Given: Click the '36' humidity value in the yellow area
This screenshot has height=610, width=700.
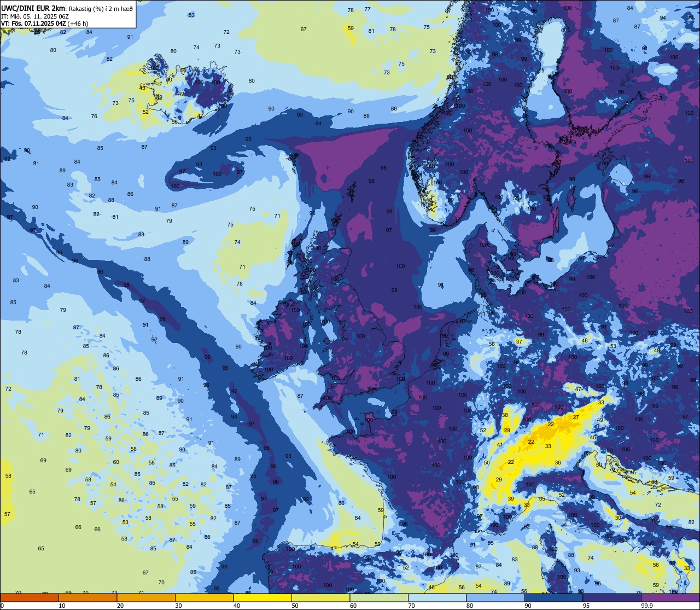Looking at the screenshot, I should point(558,463).
